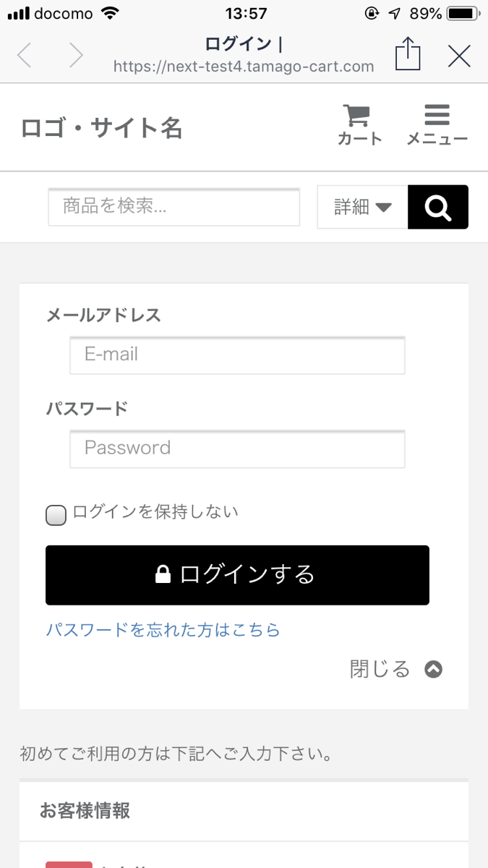
Task: Tap the お客様情報 section header
Action: (x=85, y=811)
